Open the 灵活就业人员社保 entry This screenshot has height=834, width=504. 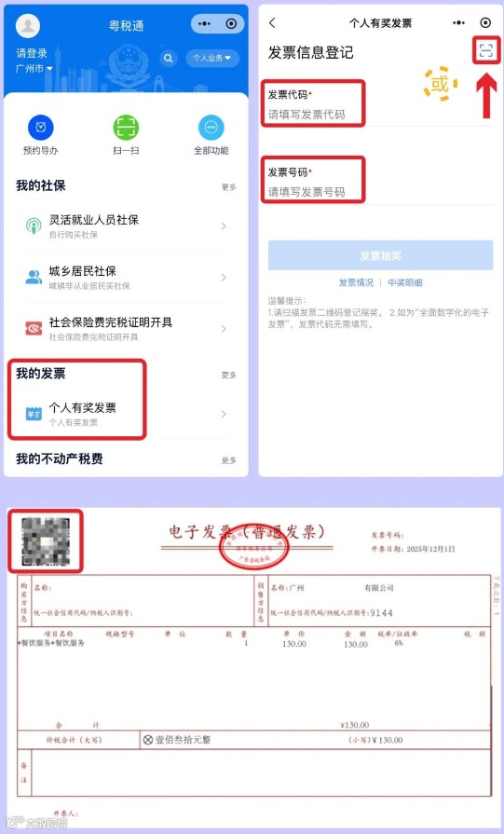click(x=126, y=226)
